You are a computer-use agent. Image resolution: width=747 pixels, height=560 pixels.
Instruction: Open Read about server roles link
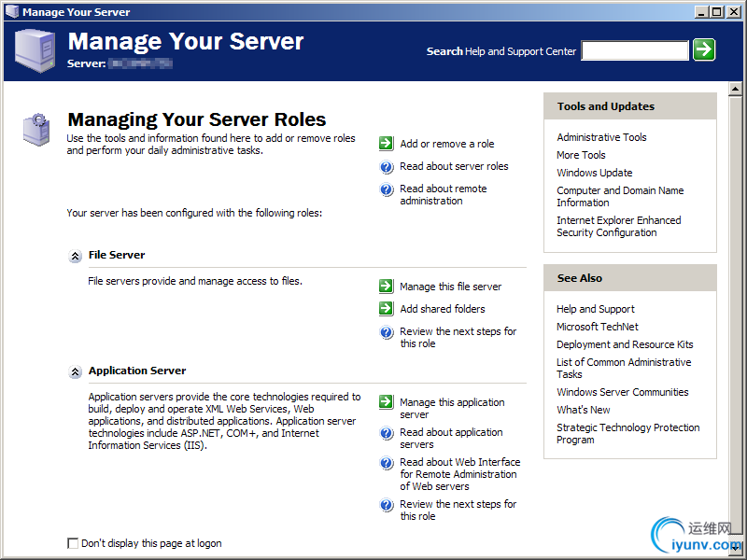[454, 166]
